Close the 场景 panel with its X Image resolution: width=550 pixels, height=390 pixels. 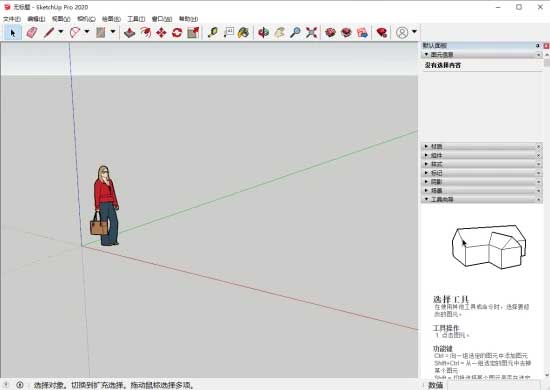tap(538, 190)
